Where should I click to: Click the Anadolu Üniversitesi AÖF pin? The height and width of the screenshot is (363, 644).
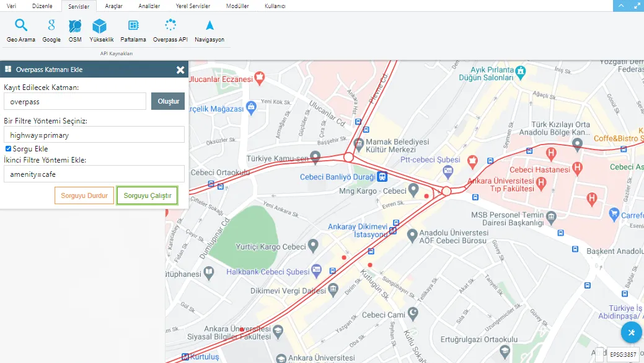coord(412,236)
